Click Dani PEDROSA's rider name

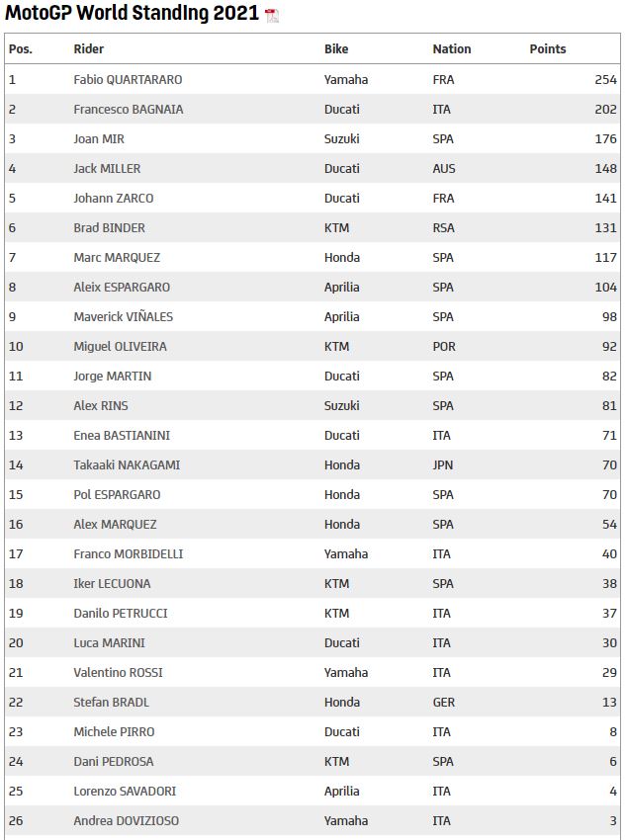[x=114, y=761]
